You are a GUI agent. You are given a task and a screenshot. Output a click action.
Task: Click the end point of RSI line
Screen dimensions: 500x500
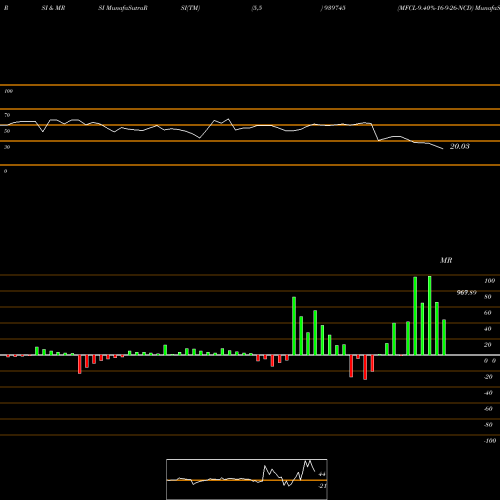tap(443, 149)
